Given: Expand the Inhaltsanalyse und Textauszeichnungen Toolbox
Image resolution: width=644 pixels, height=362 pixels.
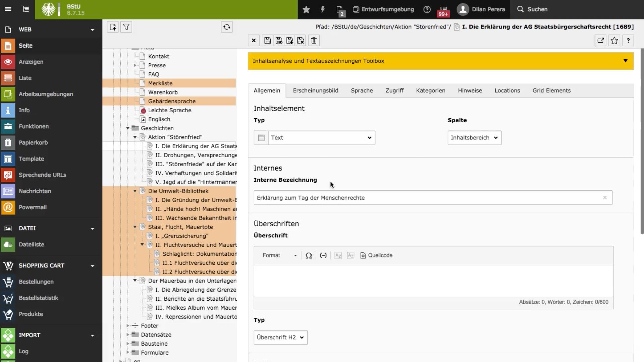Looking at the screenshot, I should 441,61.
